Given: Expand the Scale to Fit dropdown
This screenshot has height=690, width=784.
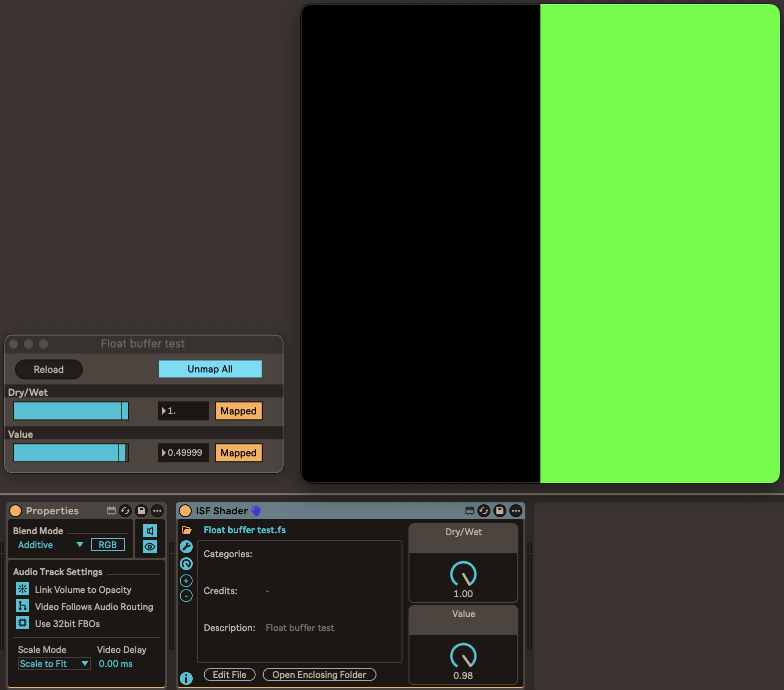Looking at the screenshot, I should [54, 664].
